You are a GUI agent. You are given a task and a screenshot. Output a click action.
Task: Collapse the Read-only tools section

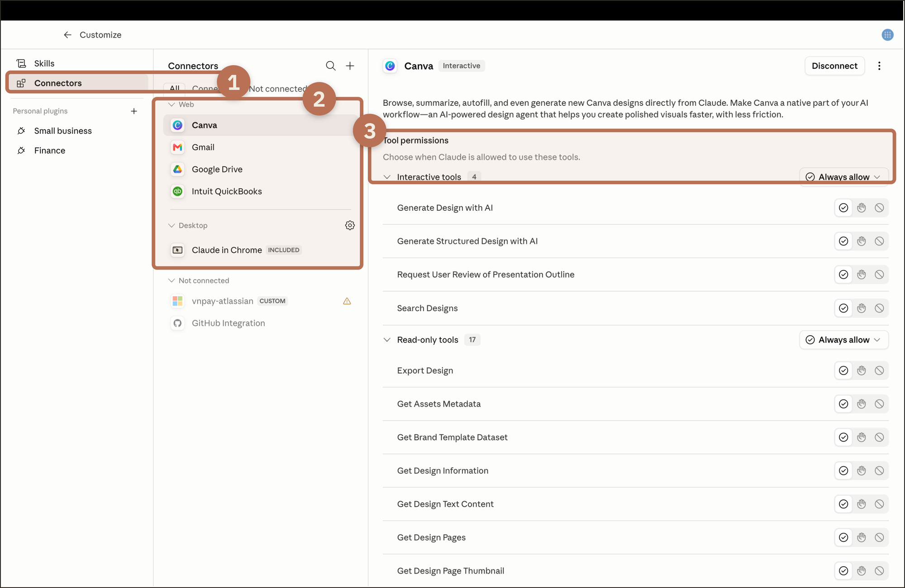coord(387,340)
